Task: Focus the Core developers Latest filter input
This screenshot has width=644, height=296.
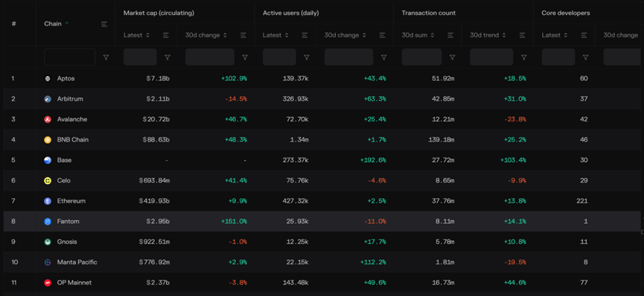Action: click(558, 57)
